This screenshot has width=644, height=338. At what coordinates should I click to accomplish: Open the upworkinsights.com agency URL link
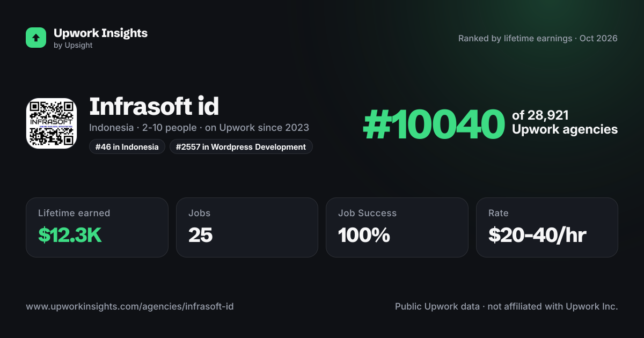130,307
